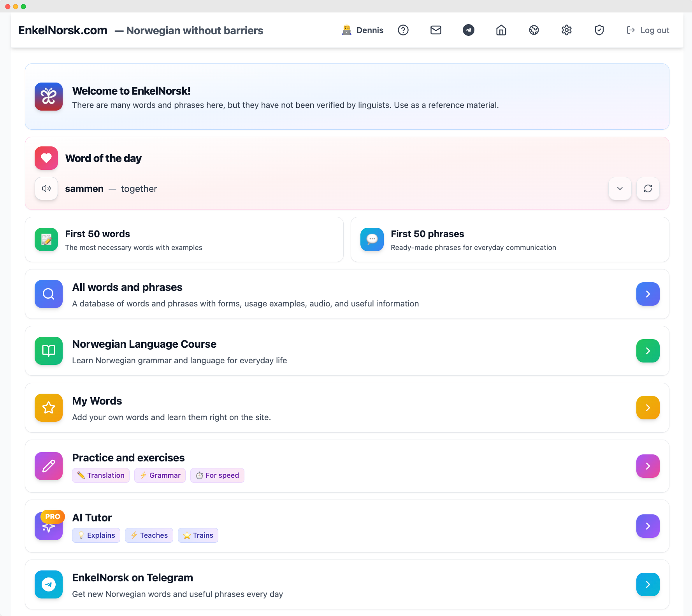The image size is (692, 616).
Task: Play audio for word sammen
Action: click(46, 188)
